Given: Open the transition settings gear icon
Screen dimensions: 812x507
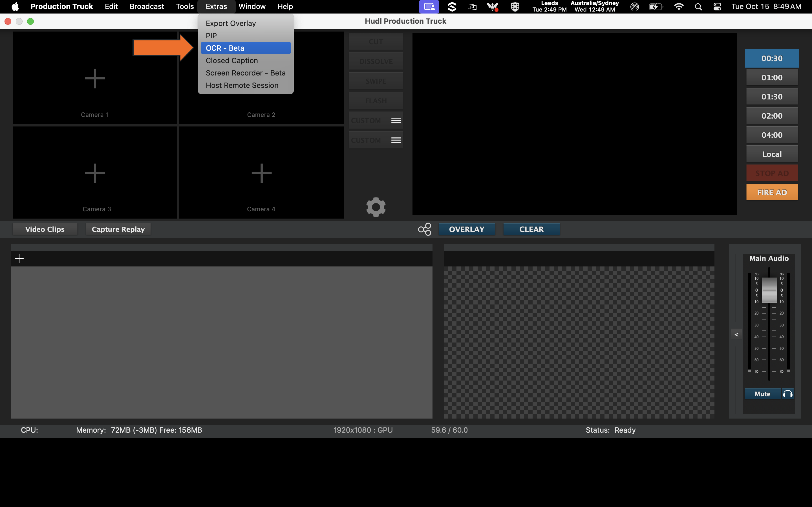Looking at the screenshot, I should tap(376, 207).
